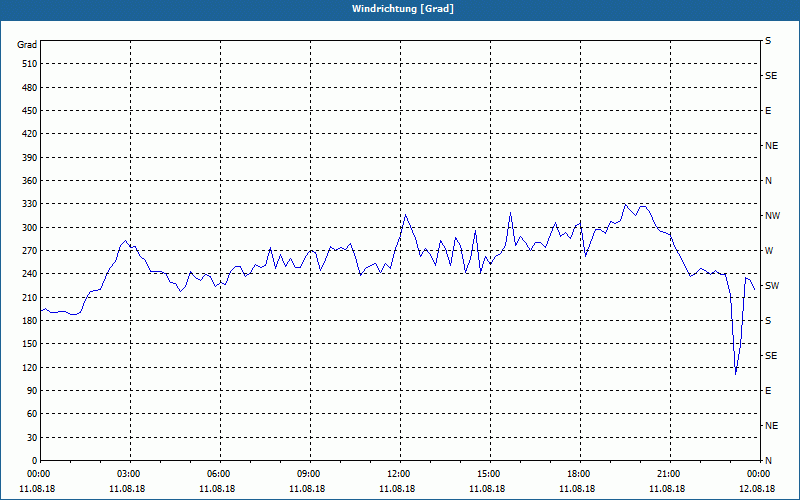The image size is (800, 500).
Task: Click the 120 y-axis value
Action: pos(30,367)
